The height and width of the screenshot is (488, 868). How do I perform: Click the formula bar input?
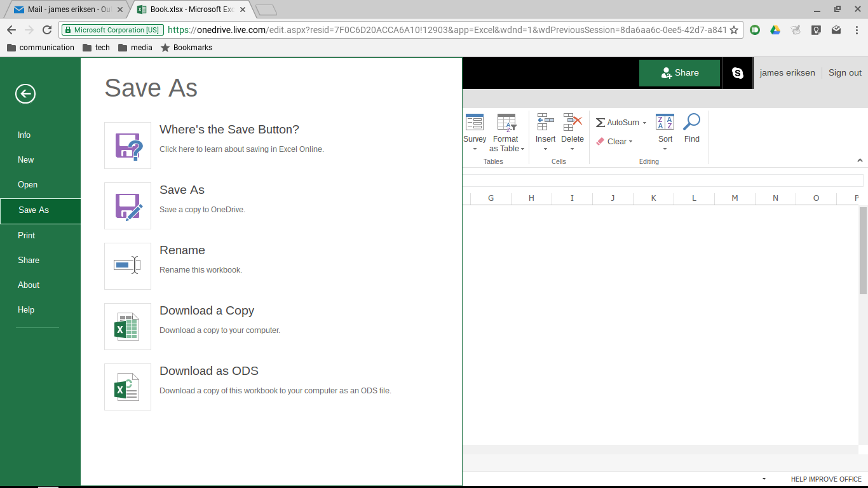coord(663,180)
